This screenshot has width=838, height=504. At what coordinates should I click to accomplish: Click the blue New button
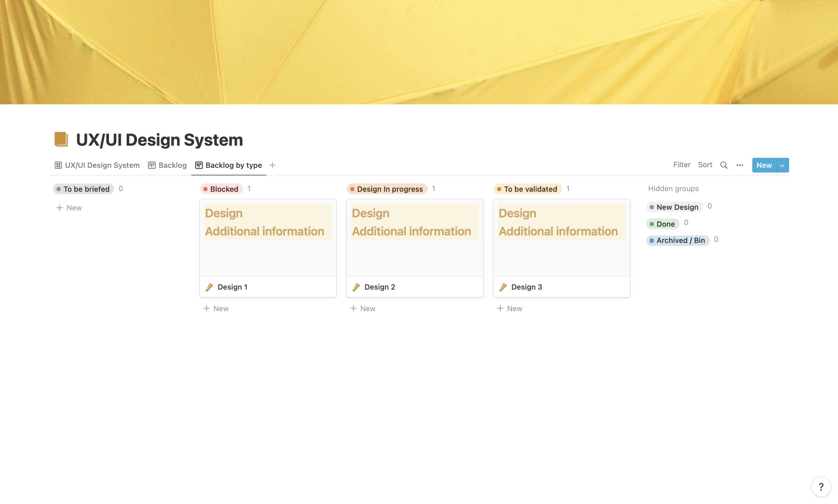[764, 165]
